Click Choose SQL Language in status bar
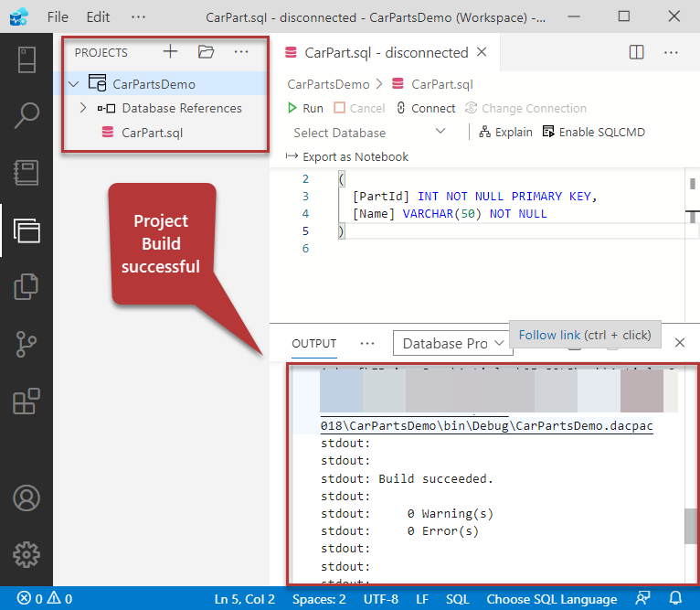The width and height of the screenshot is (700, 610). (551, 599)
